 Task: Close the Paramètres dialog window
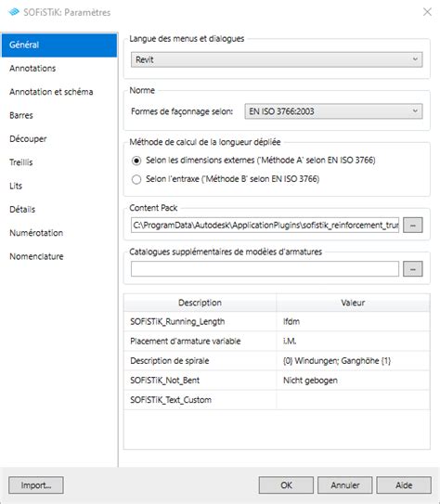(427, 12)
